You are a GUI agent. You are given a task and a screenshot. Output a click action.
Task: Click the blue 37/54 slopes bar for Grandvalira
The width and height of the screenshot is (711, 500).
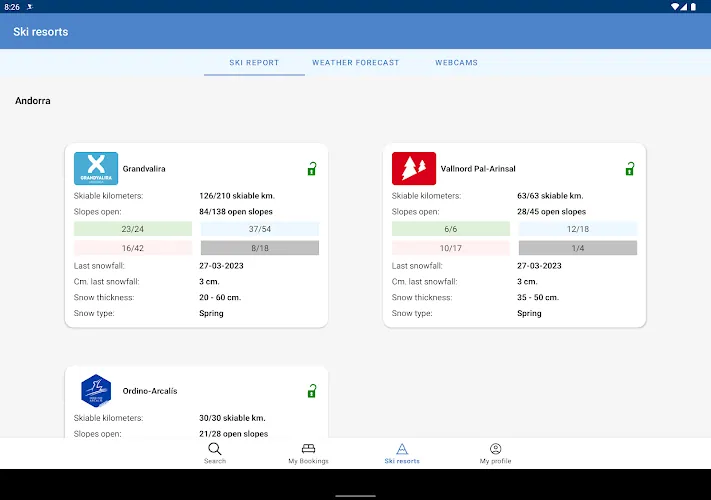tap(260, 229)
